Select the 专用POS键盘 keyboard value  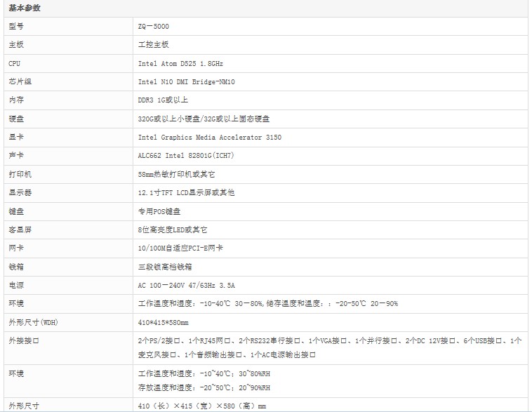coord(159,211)
